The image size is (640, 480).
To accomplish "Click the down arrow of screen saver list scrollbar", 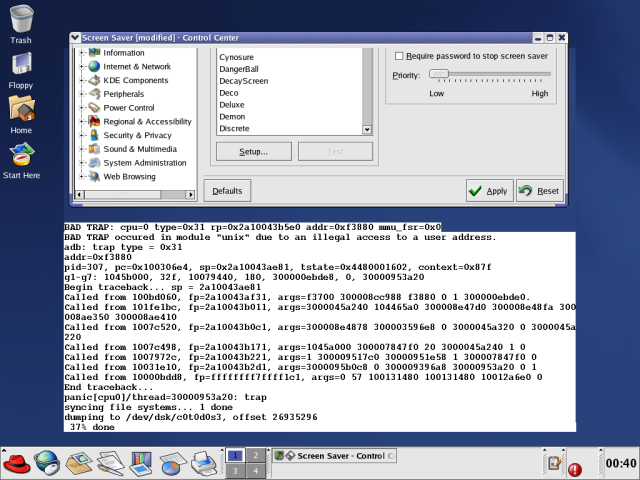I will pyautogui.click(x=367, y=130).
